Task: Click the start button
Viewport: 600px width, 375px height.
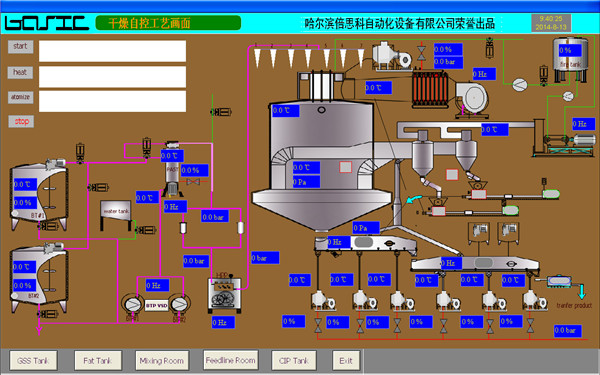Action: 20,47
